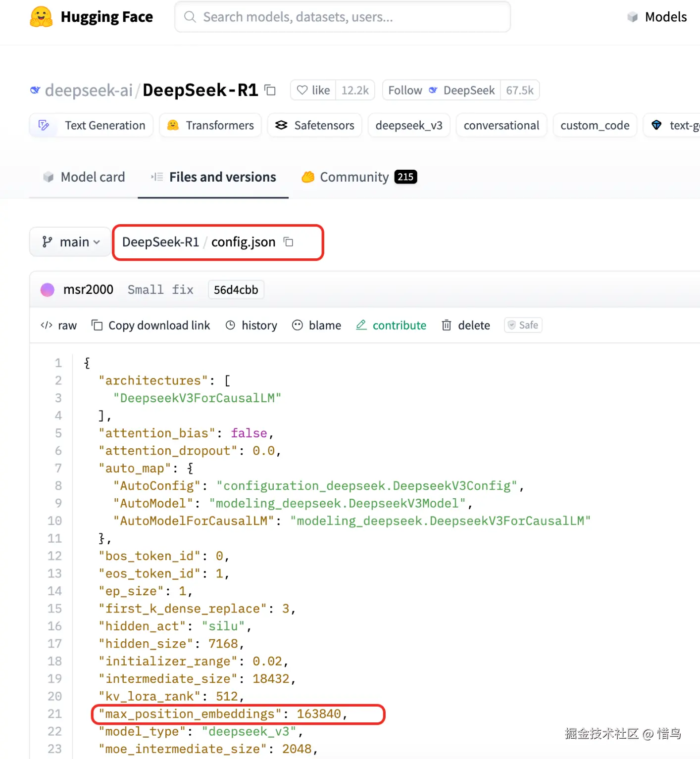Open the blame link
The width and height of the screenshot is (700, 759).
click(317, 325)
